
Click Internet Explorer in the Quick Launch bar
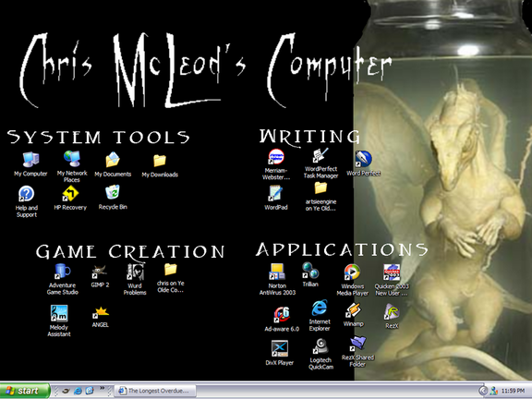point(78,391)
